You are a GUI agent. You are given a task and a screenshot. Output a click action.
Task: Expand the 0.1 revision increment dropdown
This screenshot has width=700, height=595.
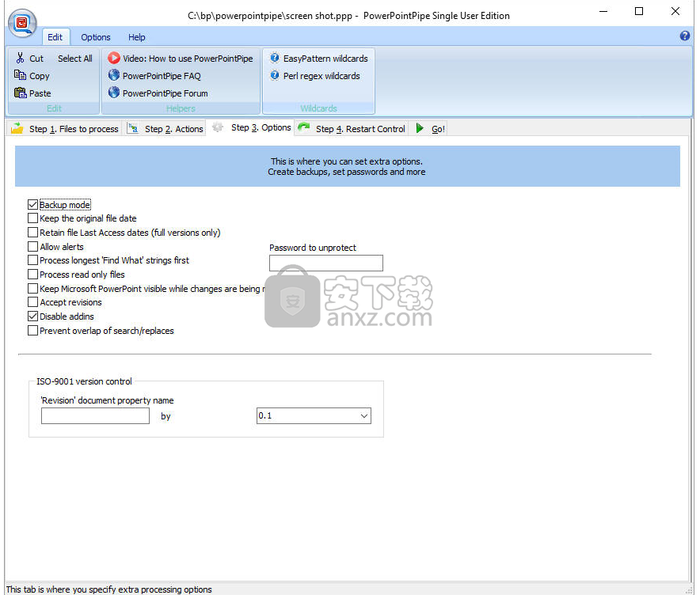coord(363,415)
